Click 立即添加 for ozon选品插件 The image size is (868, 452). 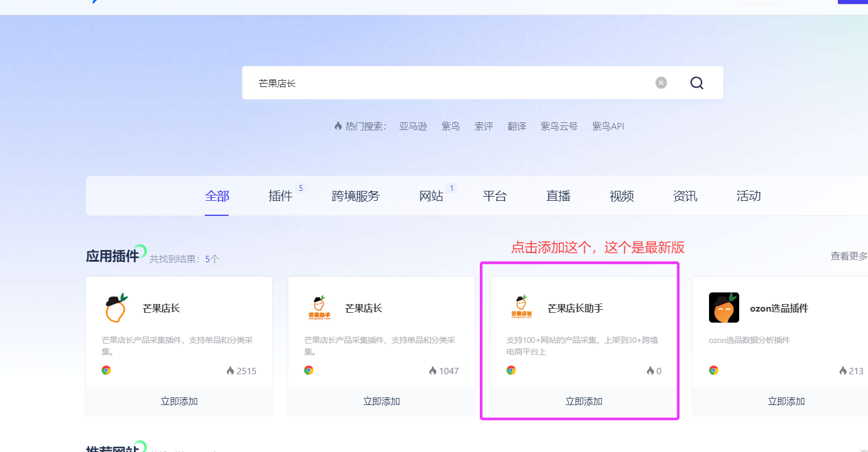tap(786, 401)
